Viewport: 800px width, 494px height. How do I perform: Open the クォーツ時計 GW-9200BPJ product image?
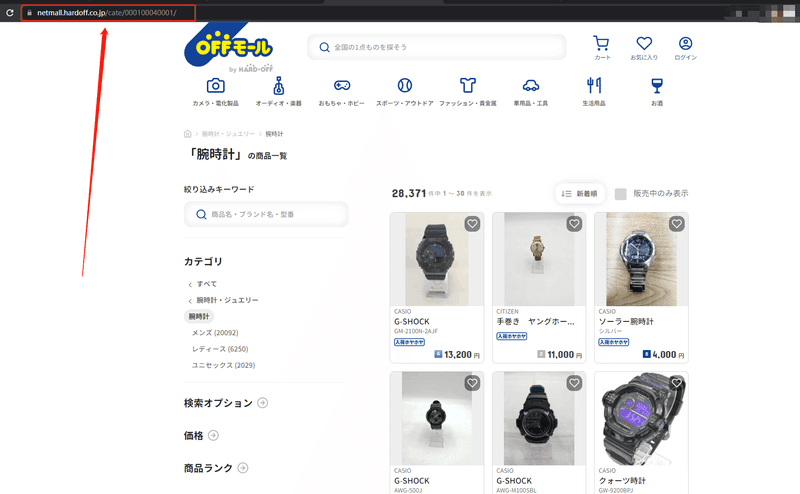point(641,418)
